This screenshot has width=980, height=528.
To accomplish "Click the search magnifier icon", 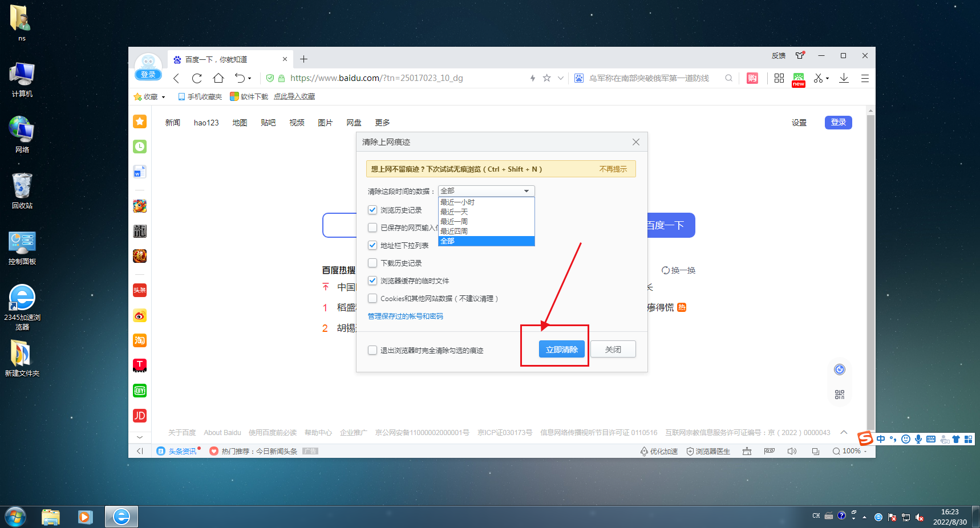I will [x=728, y=78].
